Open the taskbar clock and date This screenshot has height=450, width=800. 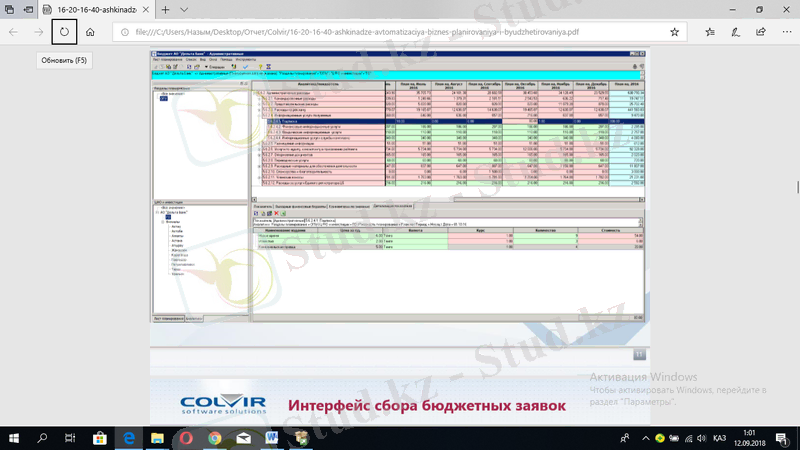[751, 438]
